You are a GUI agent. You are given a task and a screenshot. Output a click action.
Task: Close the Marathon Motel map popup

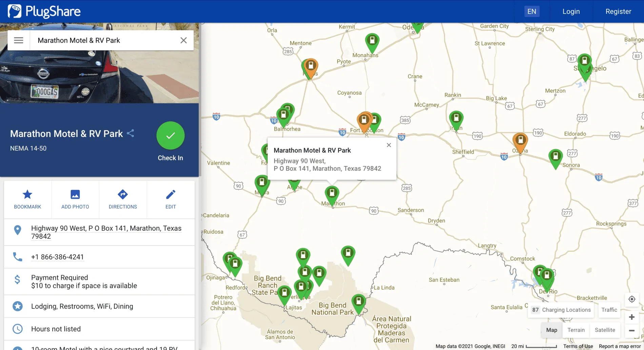tap(389, 145)
